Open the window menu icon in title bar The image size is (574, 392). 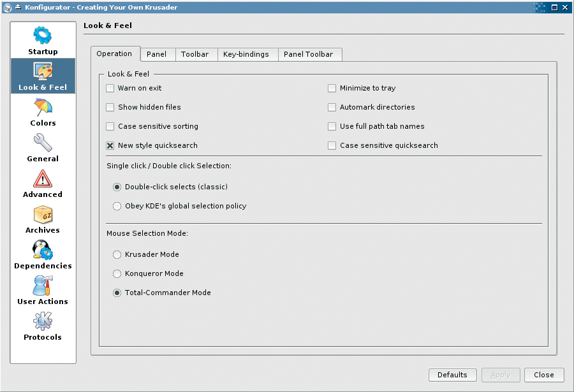click(x=7, y=7)
